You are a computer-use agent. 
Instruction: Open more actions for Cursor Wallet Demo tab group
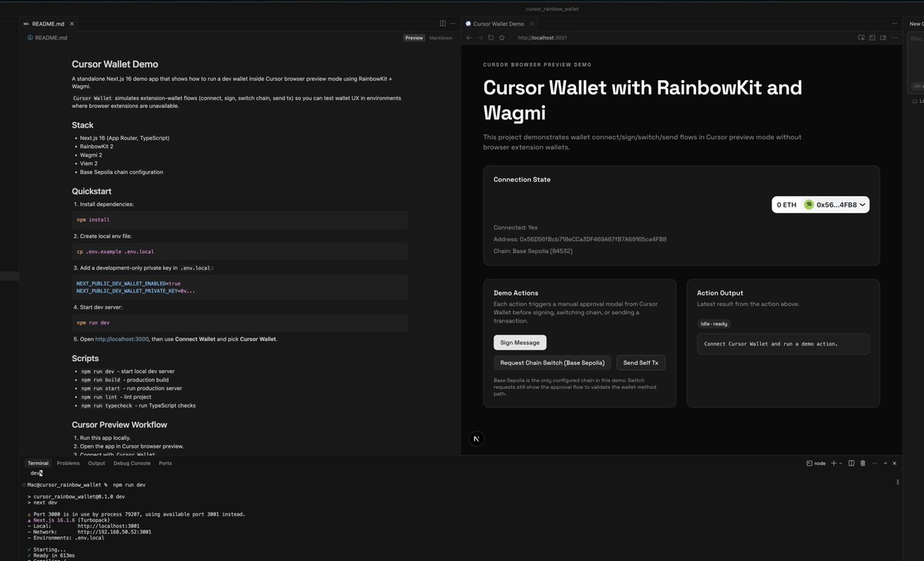(895, 24)
